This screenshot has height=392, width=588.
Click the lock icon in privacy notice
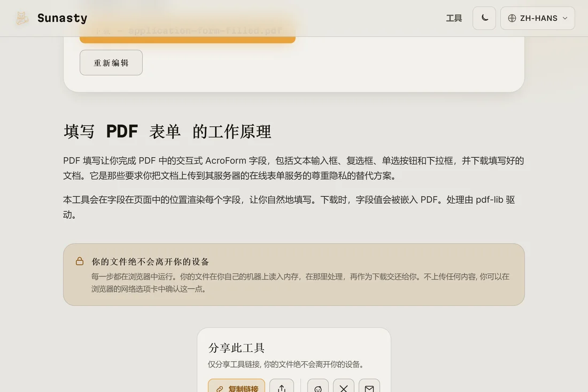tap(80, 261)
